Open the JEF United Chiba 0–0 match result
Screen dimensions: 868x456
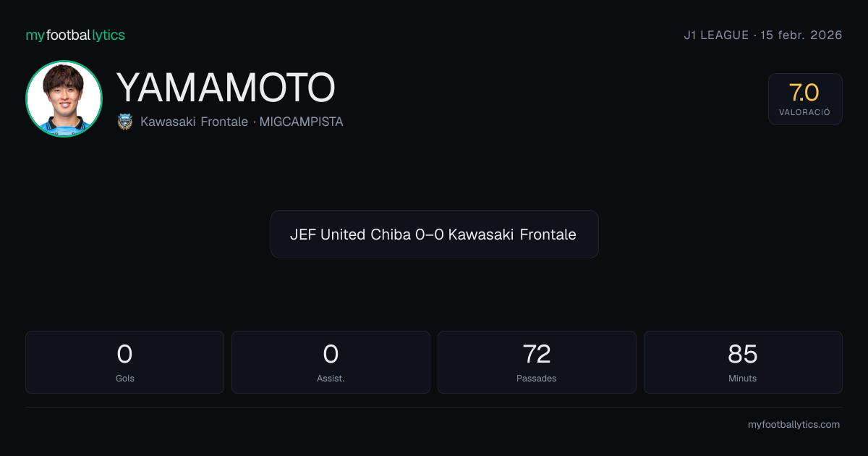click(x=434, y=235)
